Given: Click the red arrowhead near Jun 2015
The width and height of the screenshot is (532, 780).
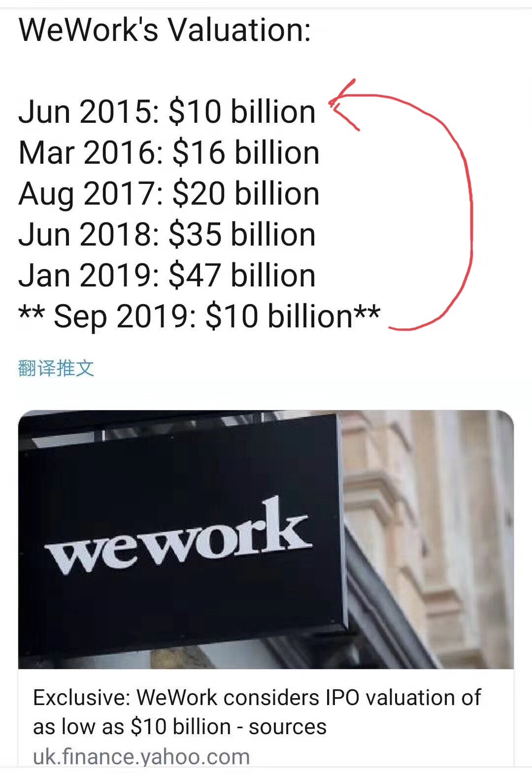Looking at the screenshot, I should [x=344, y=105].
